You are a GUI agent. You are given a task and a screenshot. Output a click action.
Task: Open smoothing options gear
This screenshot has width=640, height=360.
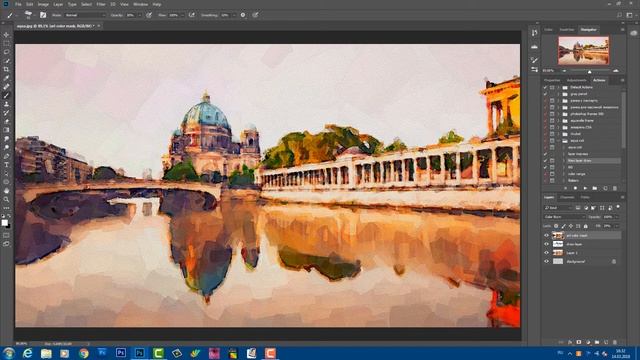(243, 15)
